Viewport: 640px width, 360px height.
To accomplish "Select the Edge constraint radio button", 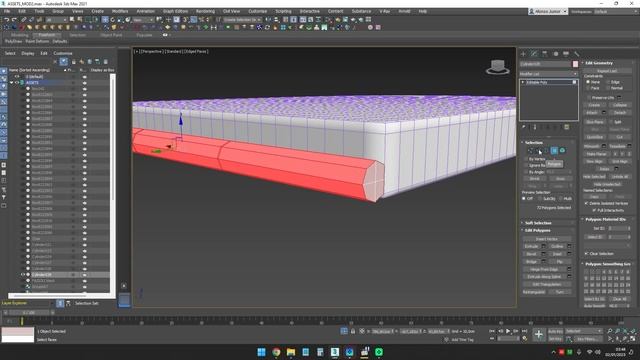I will pos(608,82).
